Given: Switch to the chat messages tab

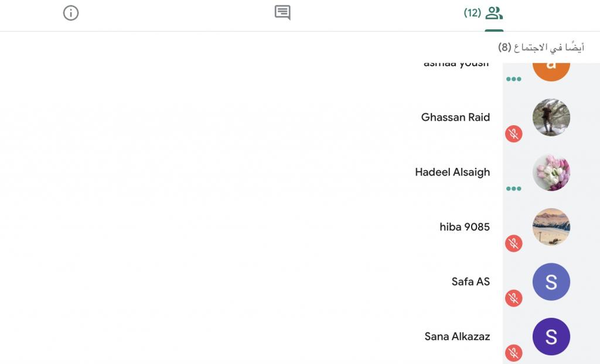Looking at the screenshot, I should [282, 13].
